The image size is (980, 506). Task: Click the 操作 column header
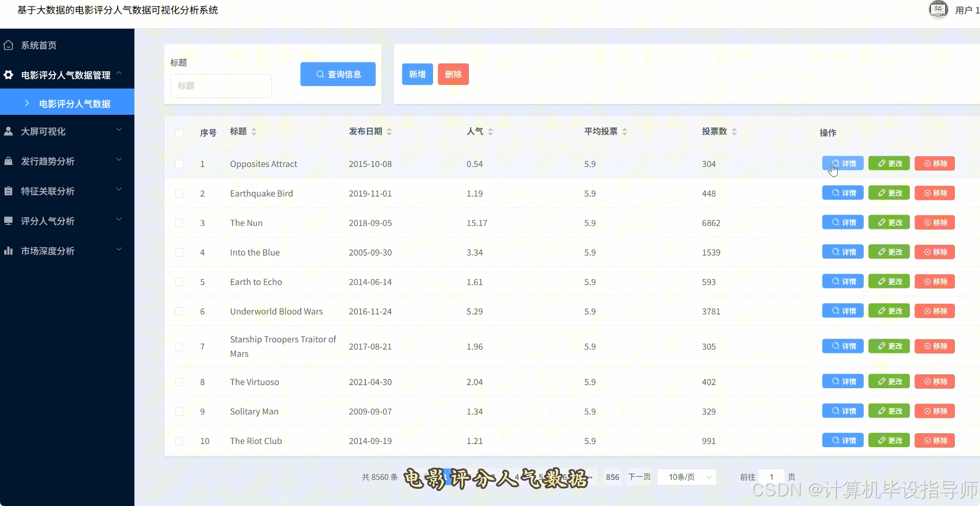(x=828, y=133)
